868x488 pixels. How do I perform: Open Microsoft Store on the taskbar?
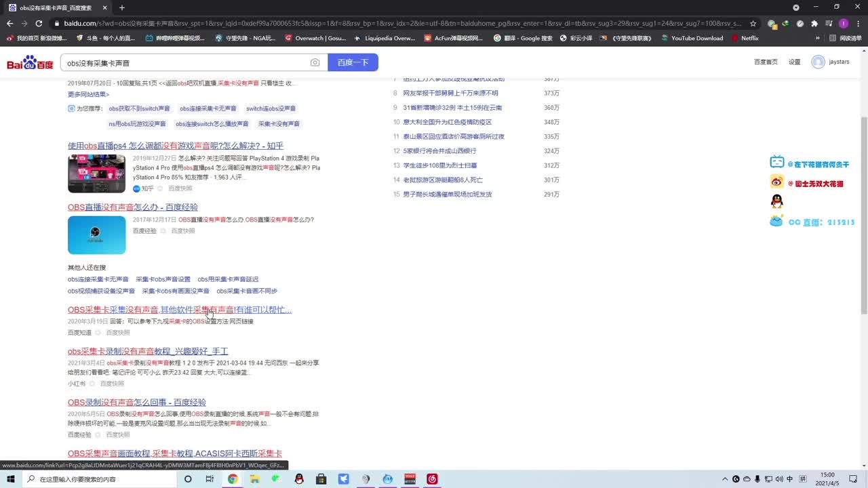[x=321, y=479]
